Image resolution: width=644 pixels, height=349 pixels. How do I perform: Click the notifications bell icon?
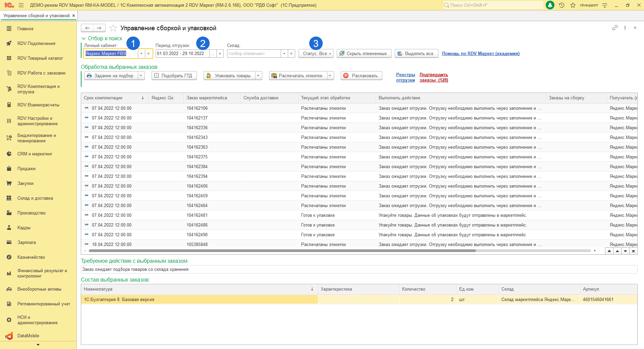tap(550, 5)
